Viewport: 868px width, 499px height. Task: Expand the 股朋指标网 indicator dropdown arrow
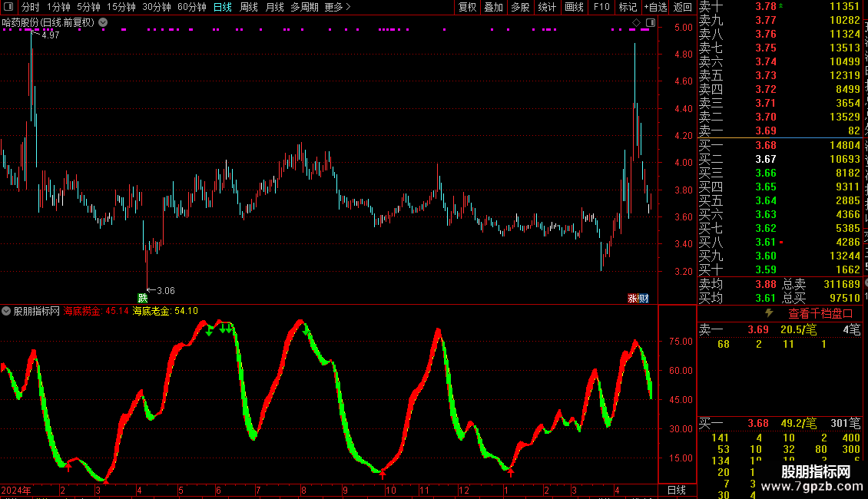6,311
